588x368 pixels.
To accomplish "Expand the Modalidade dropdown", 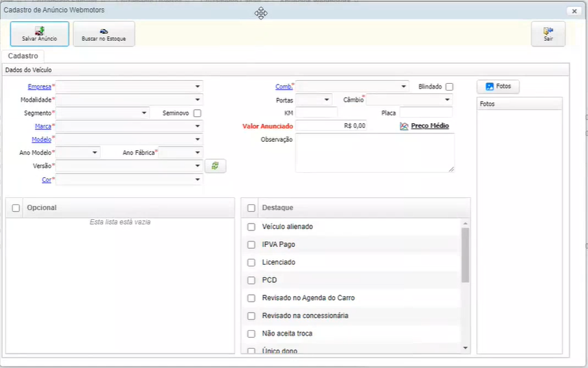I will pyautogui.click(x=197, y=100).
